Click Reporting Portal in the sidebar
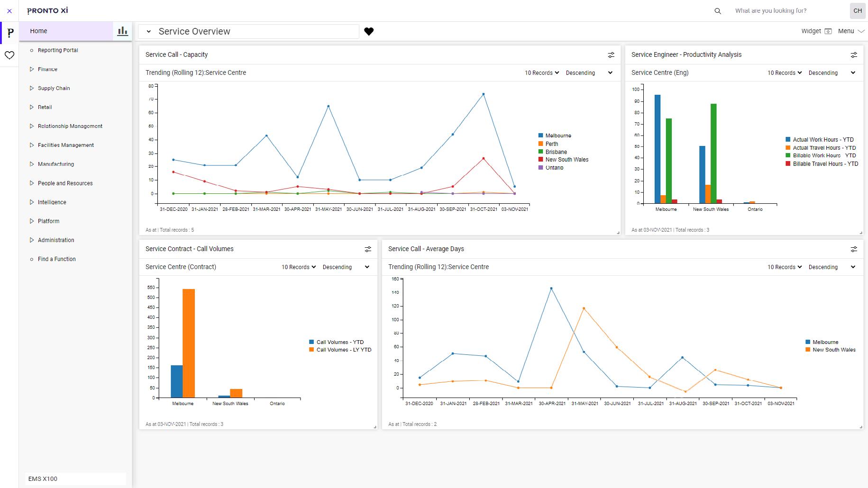The image size is (868, 488). tap(58, 50)
